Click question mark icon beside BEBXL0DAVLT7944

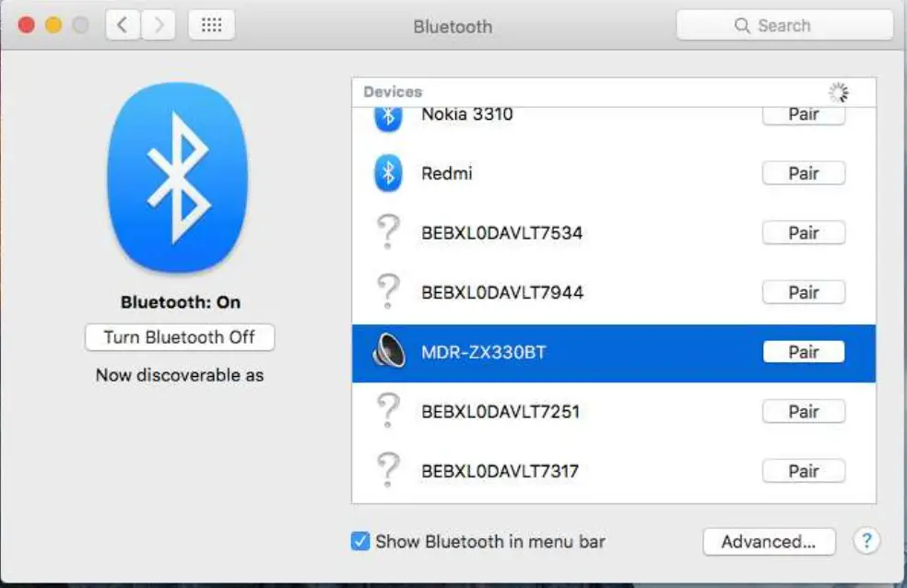[386, 292]
